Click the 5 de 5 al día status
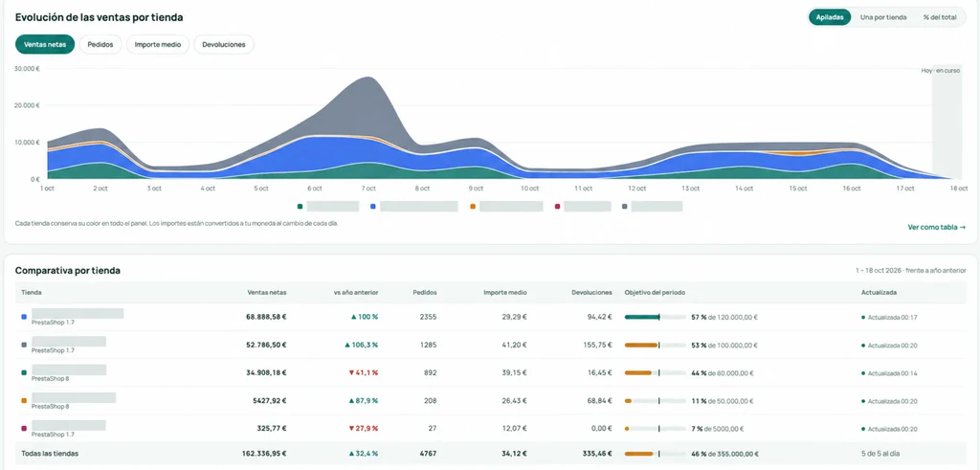Screen dimensions: 980x470 pos(880,453)
